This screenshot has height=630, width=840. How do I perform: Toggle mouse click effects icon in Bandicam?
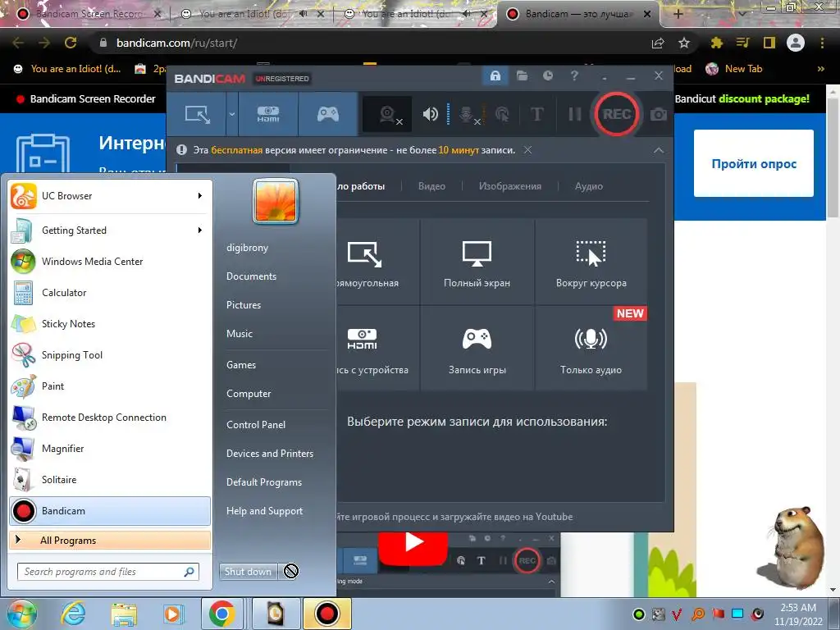(x=502, y=114)
